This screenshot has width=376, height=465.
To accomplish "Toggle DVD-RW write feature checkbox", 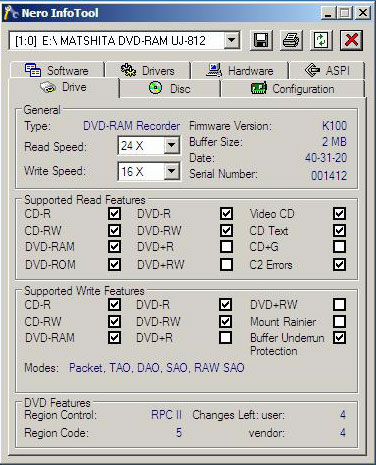I will [x=225, y=322].
